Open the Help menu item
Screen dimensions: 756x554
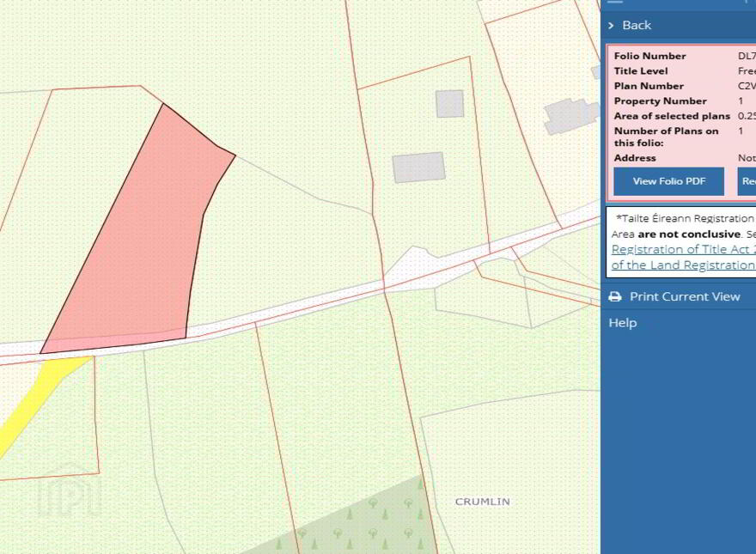[623, 323]
